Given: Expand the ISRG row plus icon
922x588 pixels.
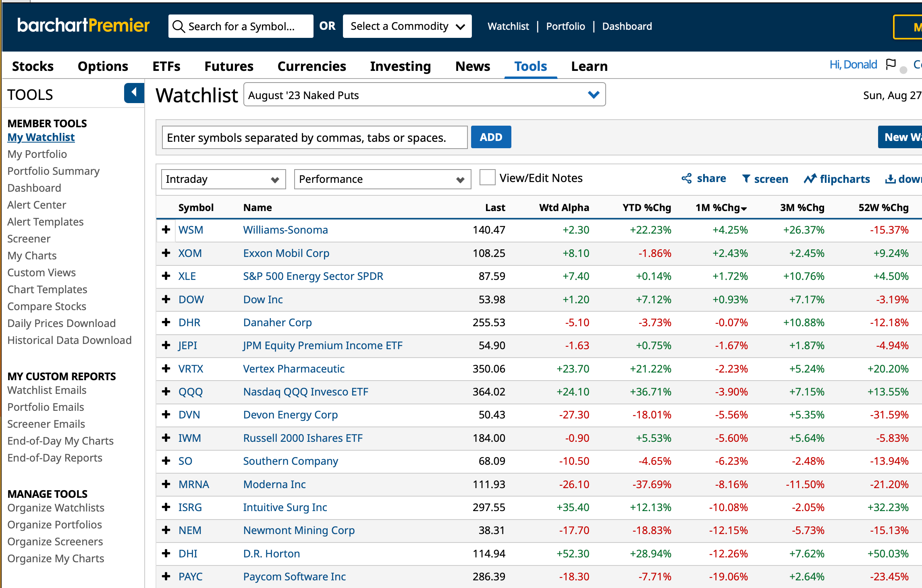Looking at the screenshot, I should (166, 507).
